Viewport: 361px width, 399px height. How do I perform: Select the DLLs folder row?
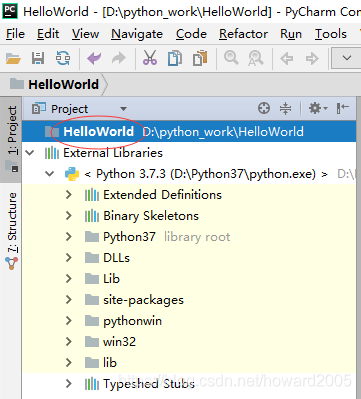point(116,258)
